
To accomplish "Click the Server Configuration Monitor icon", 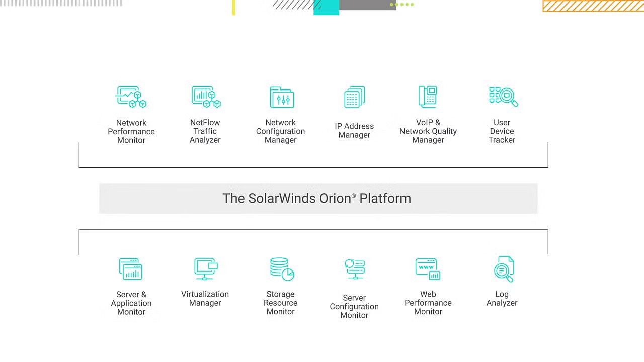I will (x=355, y=269).
